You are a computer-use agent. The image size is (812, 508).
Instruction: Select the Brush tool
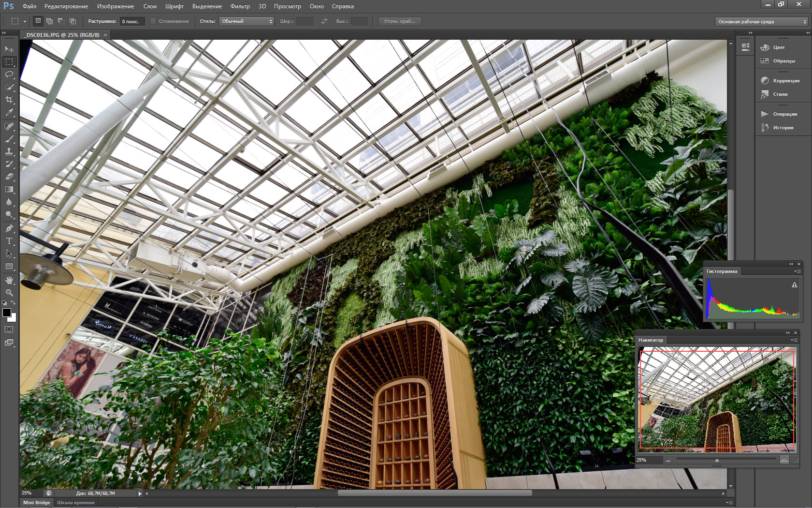(9, 139)
